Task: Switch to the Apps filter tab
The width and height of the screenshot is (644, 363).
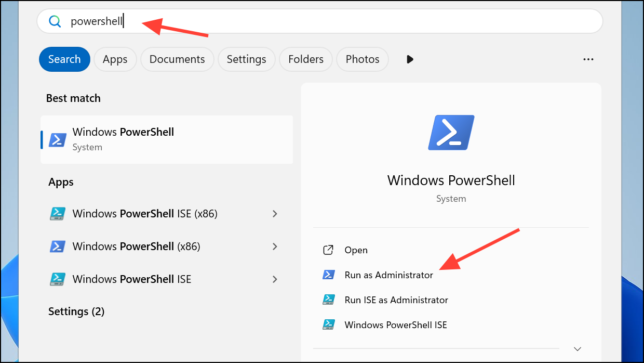Action: 115,59
